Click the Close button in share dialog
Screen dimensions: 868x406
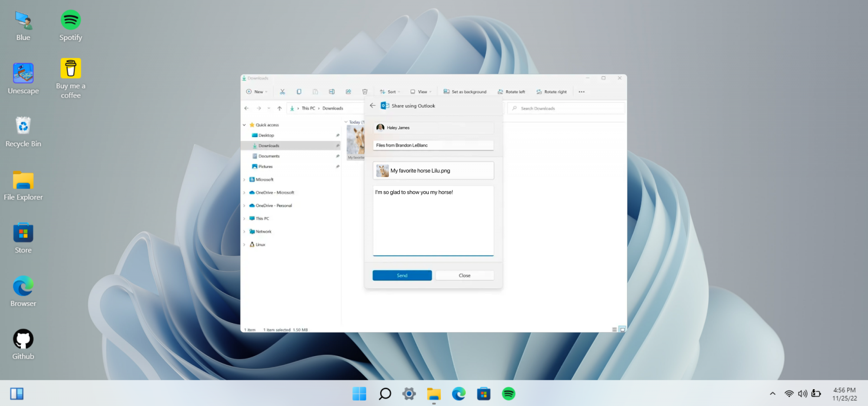464,275
